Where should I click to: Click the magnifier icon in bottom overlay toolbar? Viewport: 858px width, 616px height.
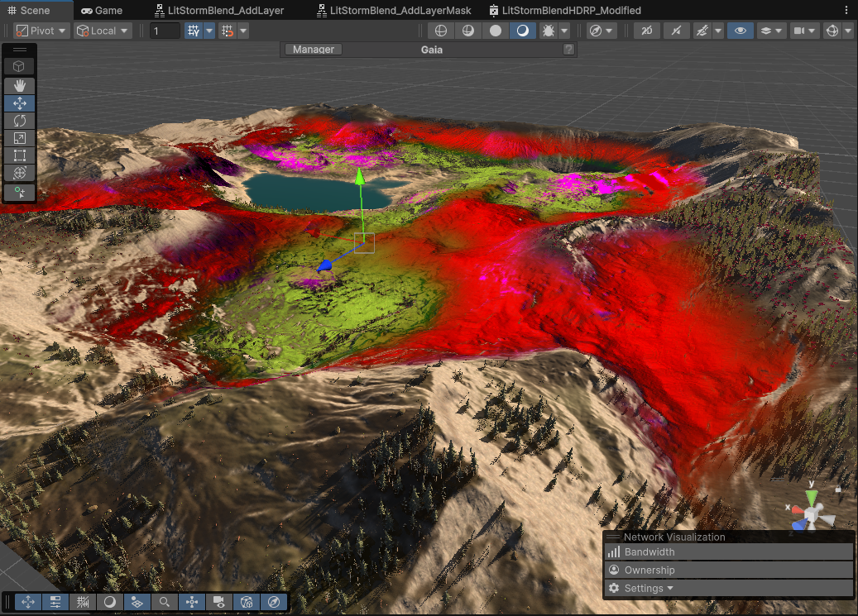click(165, 602)
